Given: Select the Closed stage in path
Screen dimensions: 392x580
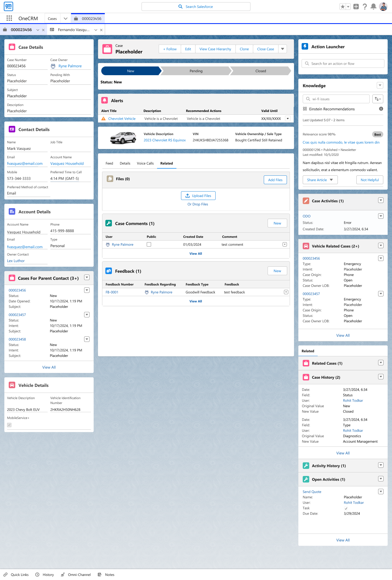Looking at the screenshot, I should point(261,71).
